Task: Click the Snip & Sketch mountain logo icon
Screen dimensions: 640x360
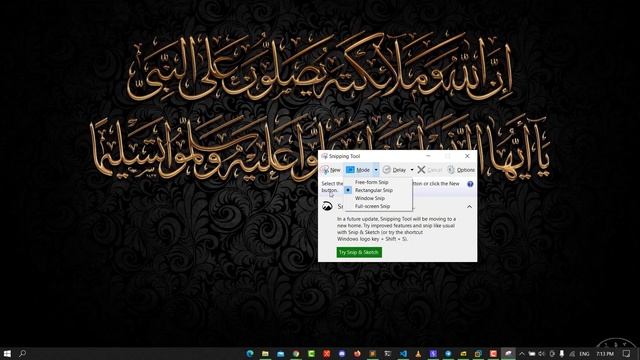Action: pyautogui.click(x=327, y=206)
